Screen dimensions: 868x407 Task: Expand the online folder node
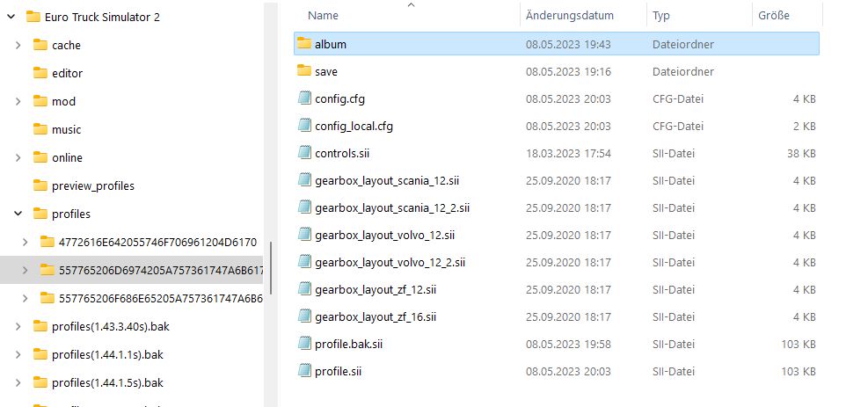pyautogui.click(x=18, y=157)
